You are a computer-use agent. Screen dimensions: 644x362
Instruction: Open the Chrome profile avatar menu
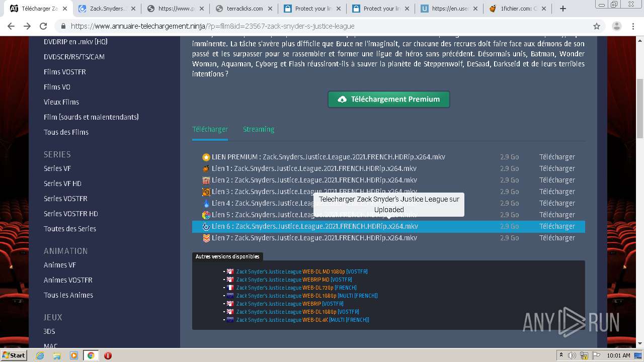click(617, 26)
